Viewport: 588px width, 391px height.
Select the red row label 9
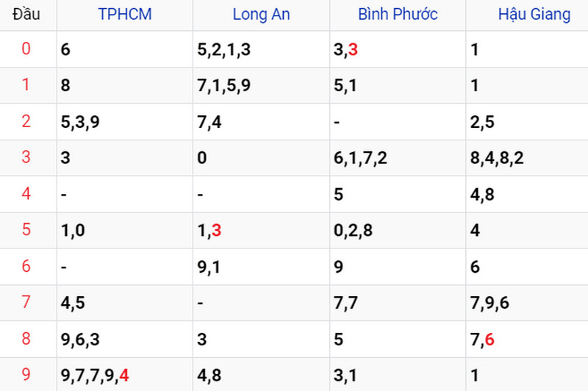(26, 374)
